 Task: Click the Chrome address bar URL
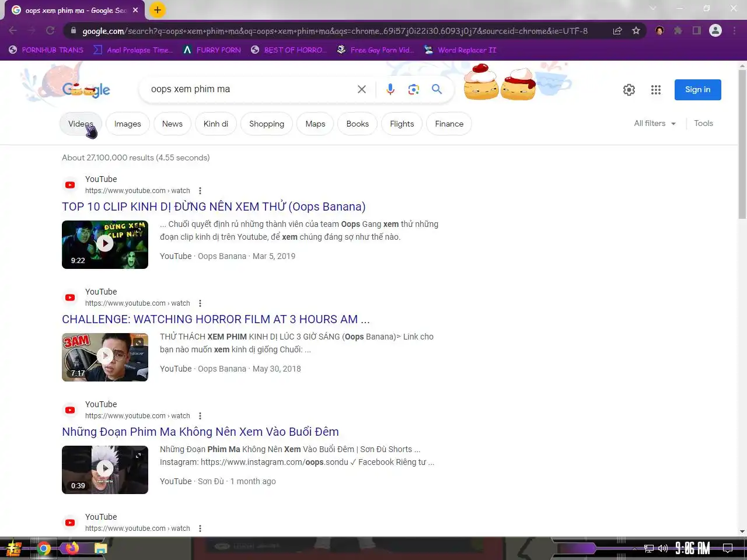coord(335,31)
